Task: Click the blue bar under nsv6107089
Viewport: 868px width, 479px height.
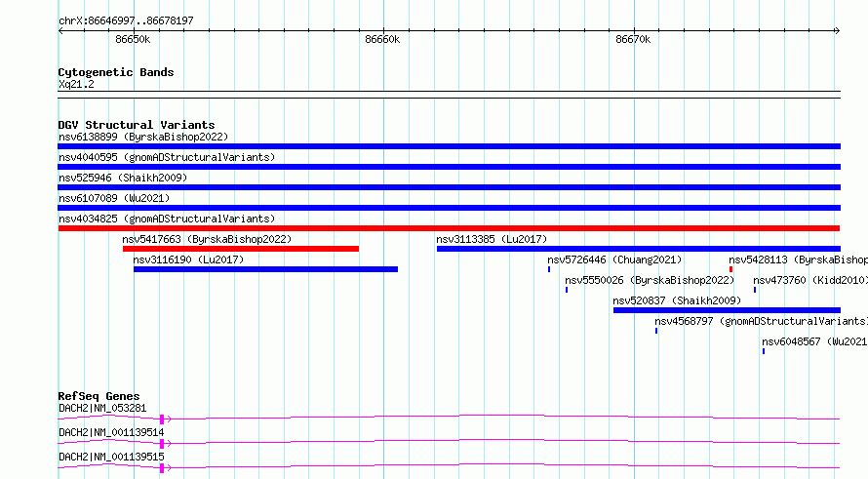Action: point(449,208)
